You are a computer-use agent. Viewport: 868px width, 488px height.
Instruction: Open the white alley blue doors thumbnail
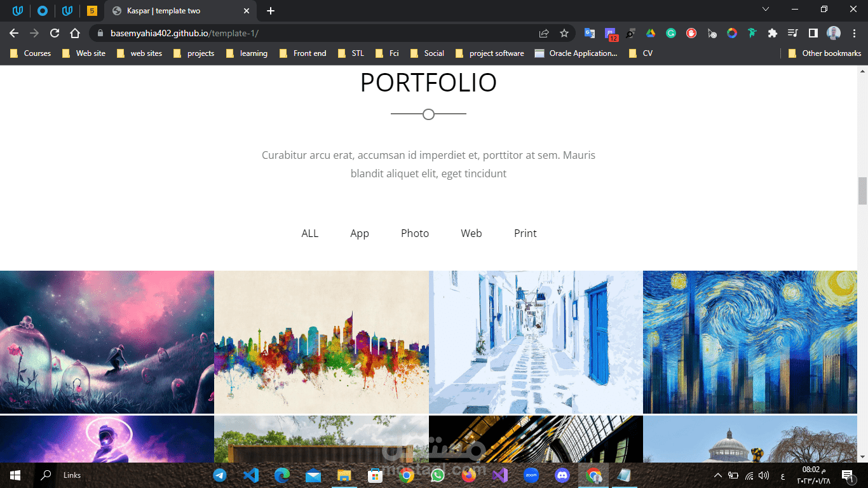pyautogui.click(x=536, y=342)
